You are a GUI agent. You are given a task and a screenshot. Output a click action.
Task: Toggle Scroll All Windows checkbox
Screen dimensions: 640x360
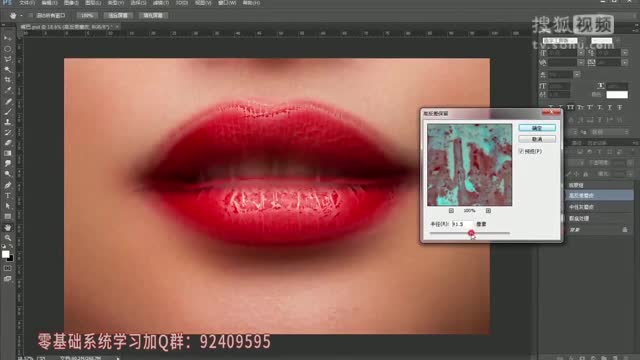(x=31, y=16)
